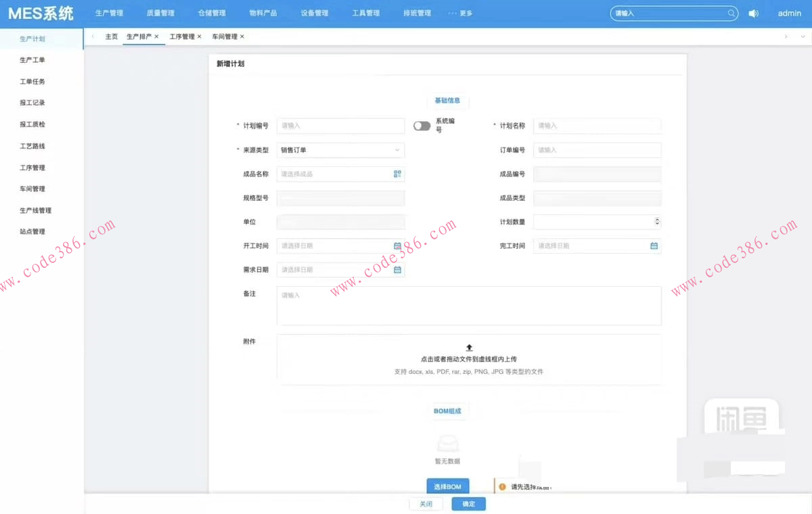Open calendar icon for 开工时间
812x514 pixels.
(397, 246)
